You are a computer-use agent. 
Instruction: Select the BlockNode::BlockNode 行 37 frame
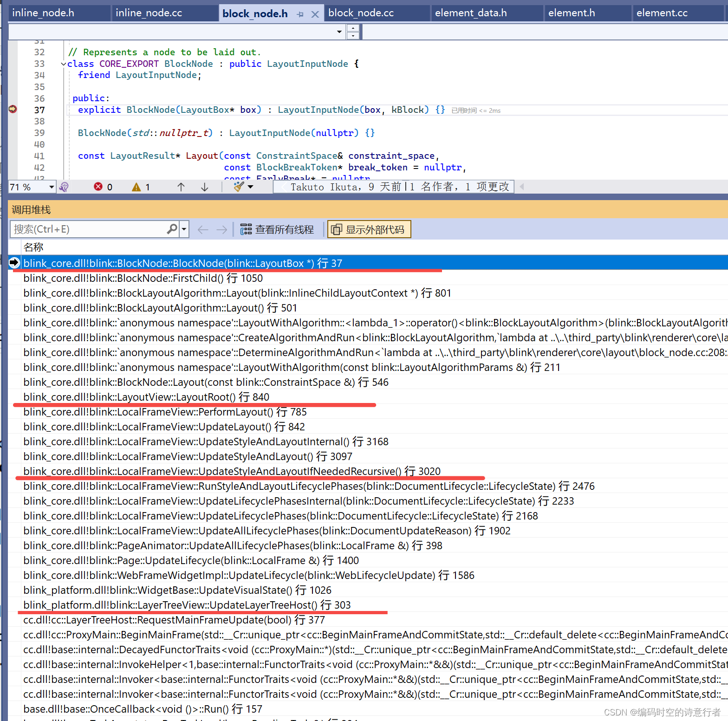tap(375, 263)
